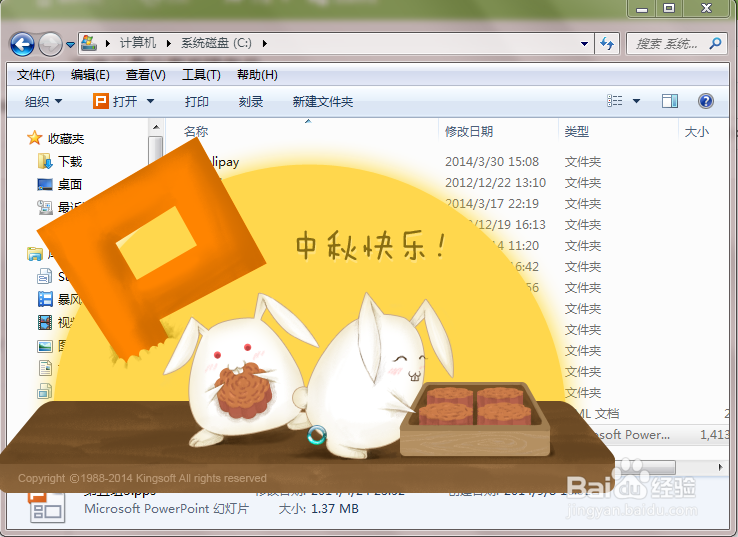Click the orange WPS icon on 打开 button
This screenshot has width=738, height=537.
coord(101,101)
